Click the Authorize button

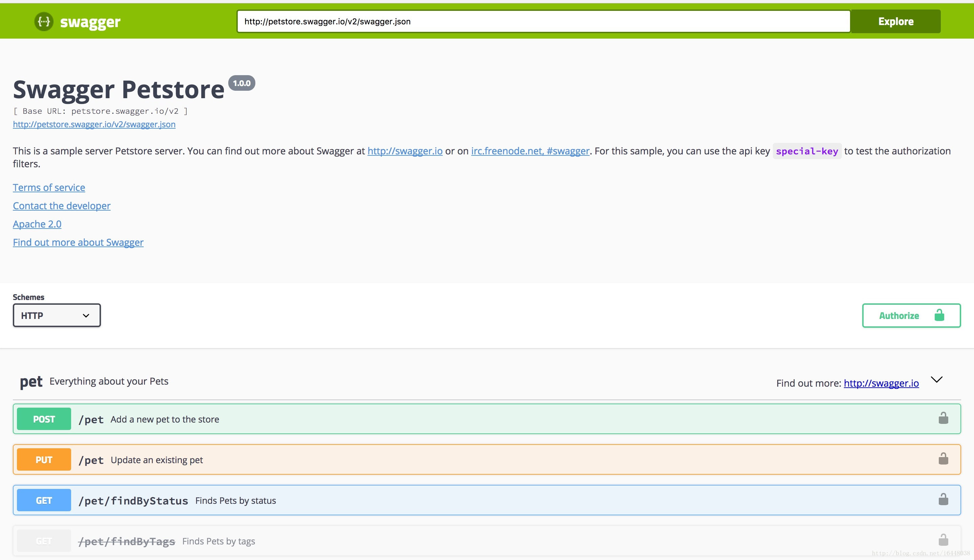tap(899, 315)
